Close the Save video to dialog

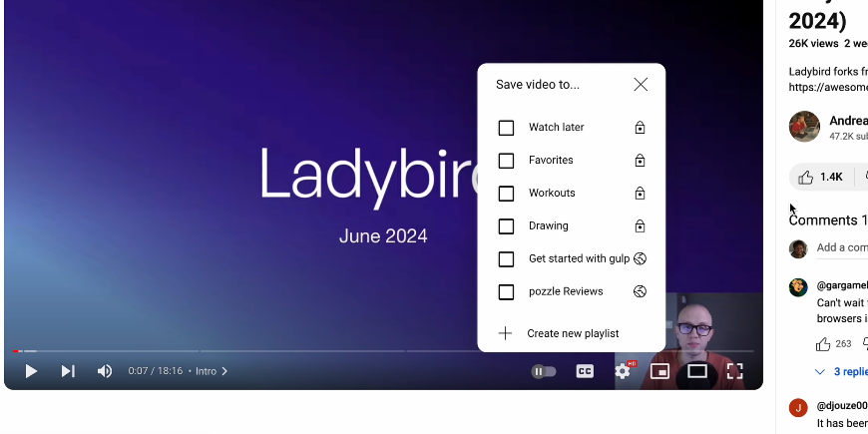coord(641,84)
